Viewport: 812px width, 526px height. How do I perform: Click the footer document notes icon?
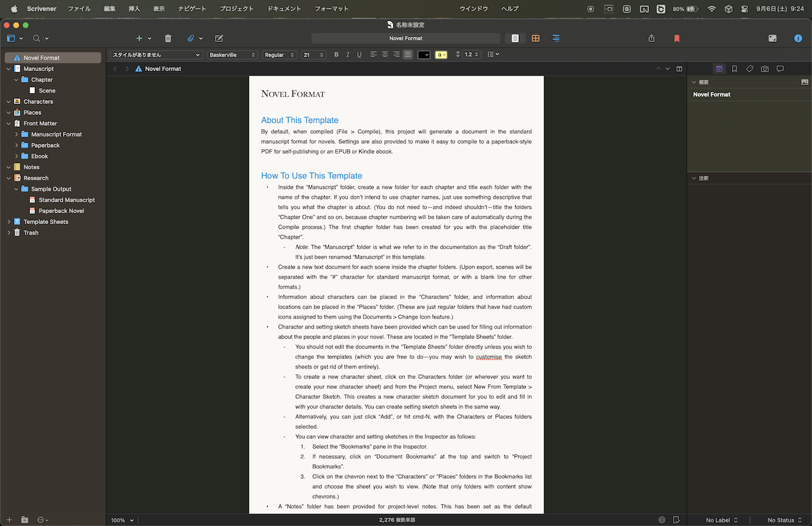tap(677, 520)
